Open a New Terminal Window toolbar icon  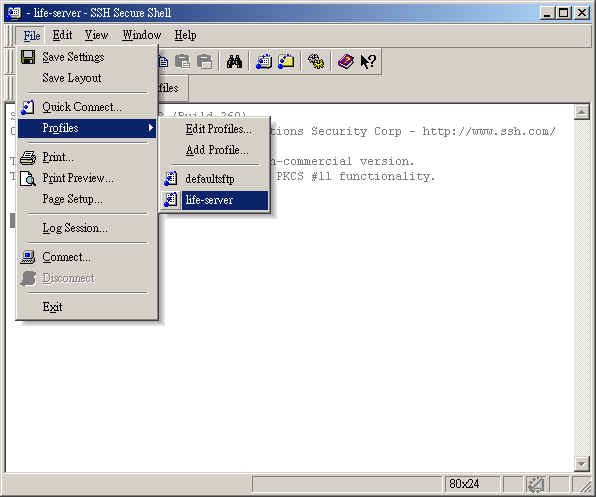(x=264, y=62)
